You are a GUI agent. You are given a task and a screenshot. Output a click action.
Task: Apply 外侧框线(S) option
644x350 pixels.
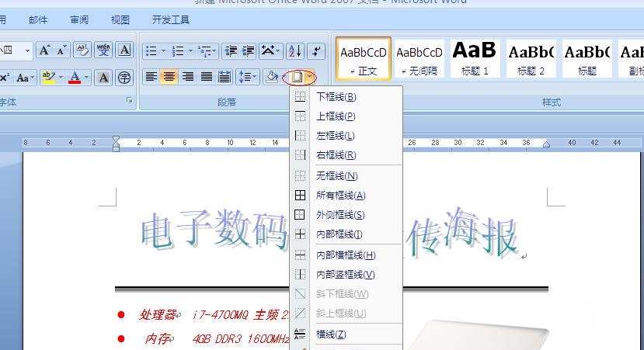point(346,215)
